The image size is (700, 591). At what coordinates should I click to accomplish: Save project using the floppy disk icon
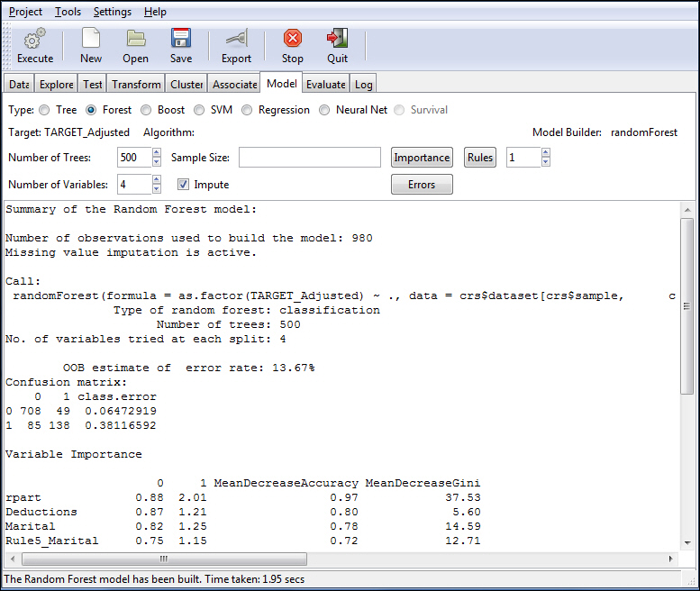point(181,38)
